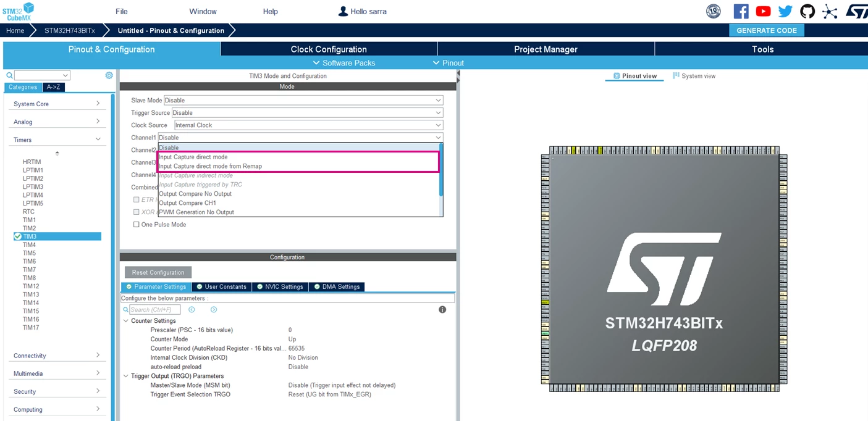The image size is (868, 421).
Task: Collapse the Counter Settings group
Action: pyautogui.click(x=125, y=321)
